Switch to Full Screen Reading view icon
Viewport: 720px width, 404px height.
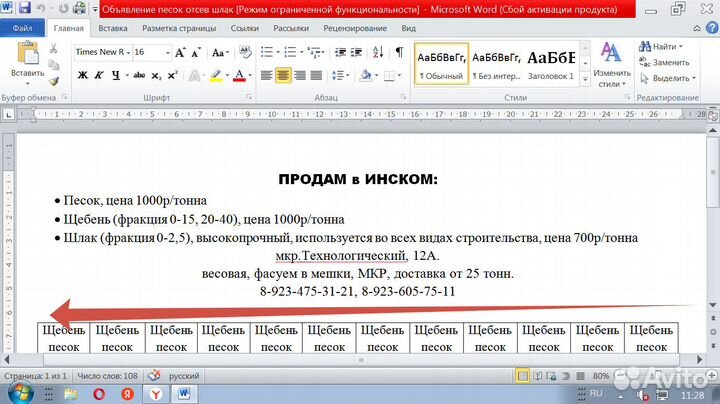(537, 376)
